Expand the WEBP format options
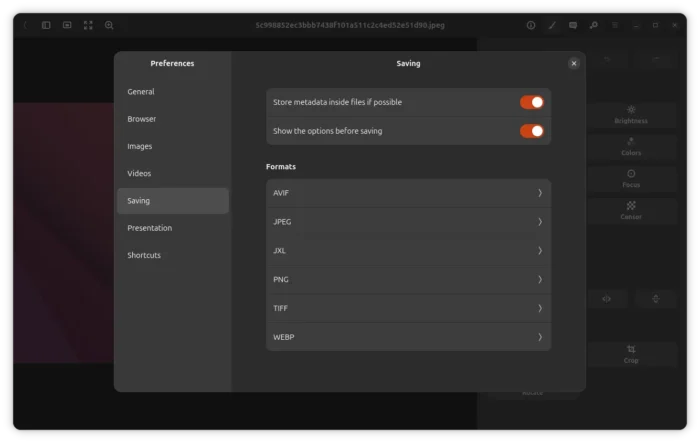700x443 pixels. coord(408,337)
